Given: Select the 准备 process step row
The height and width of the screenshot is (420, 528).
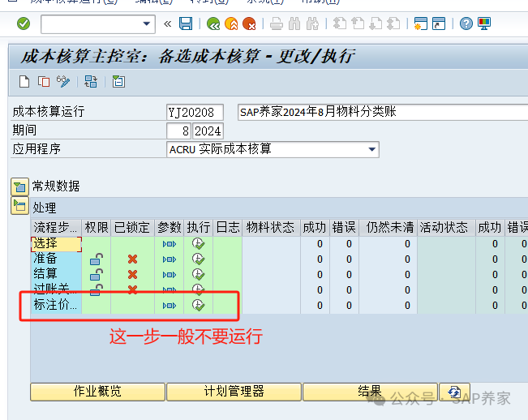Looking at the screenshot, I should [x=56, y=259].
